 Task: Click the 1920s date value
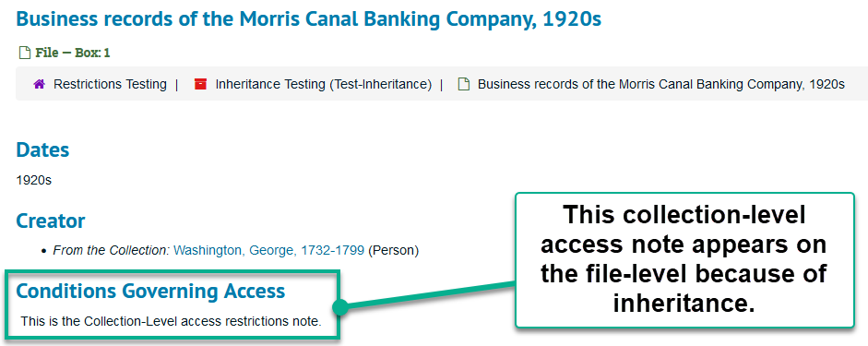[x=34, y=180]
